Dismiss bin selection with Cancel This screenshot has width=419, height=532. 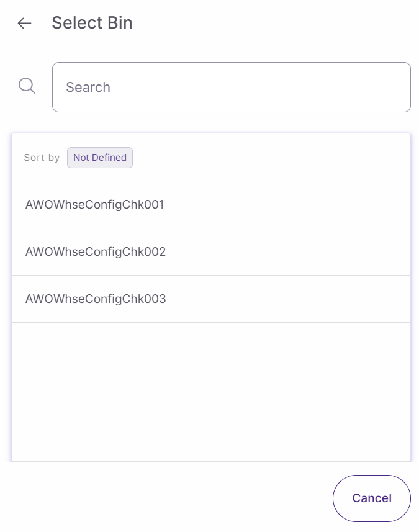click(x=371, y=498)
